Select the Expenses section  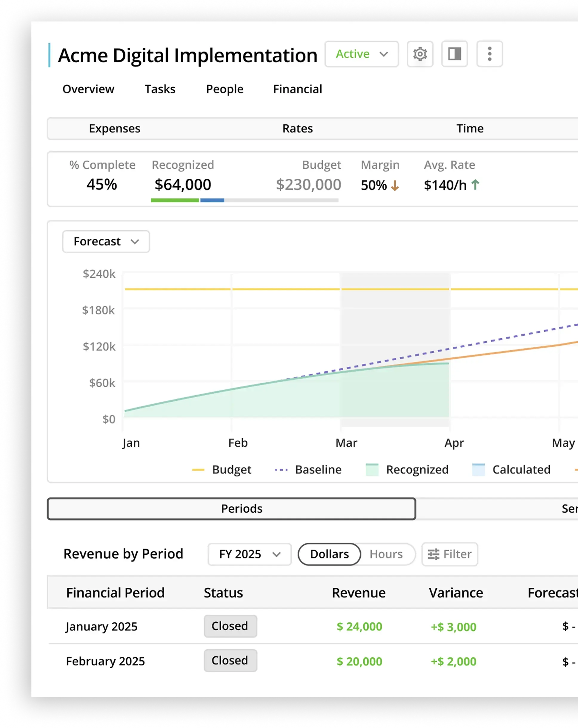pyautogui.click(x=115, y=129)
